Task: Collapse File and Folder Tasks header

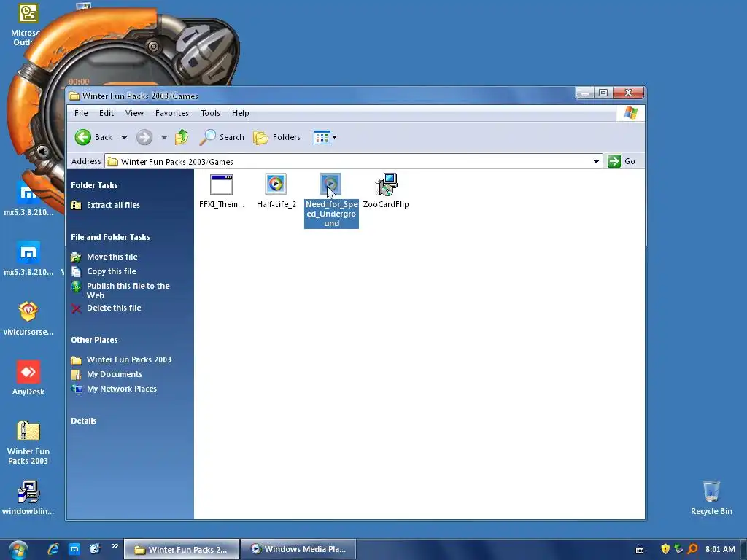Action: [110, 237]
